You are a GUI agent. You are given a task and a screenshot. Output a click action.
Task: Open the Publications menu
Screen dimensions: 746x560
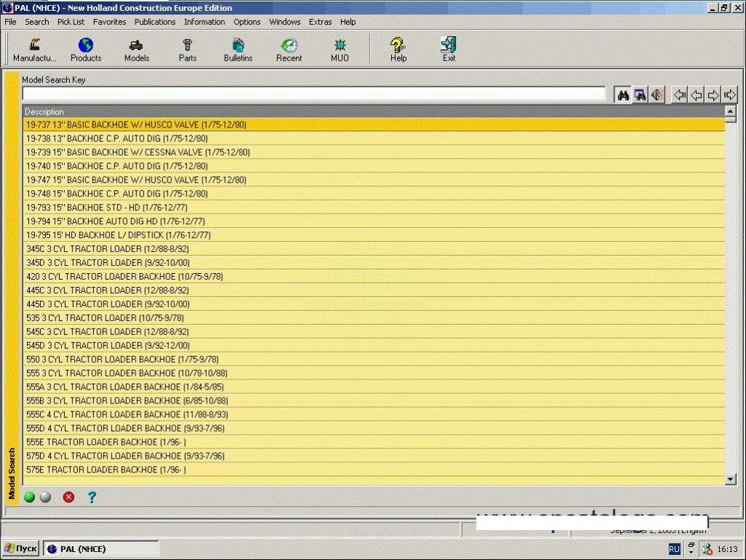click(155, 22)
